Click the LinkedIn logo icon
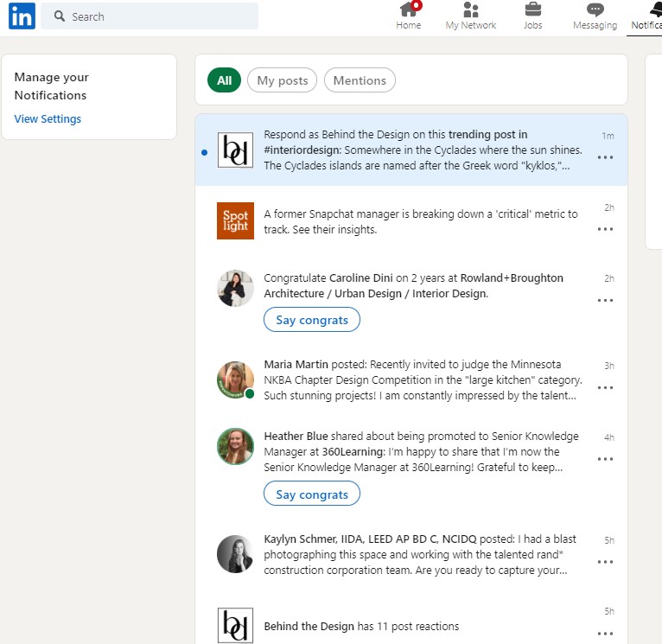662x644 pixels. (22, 16)
